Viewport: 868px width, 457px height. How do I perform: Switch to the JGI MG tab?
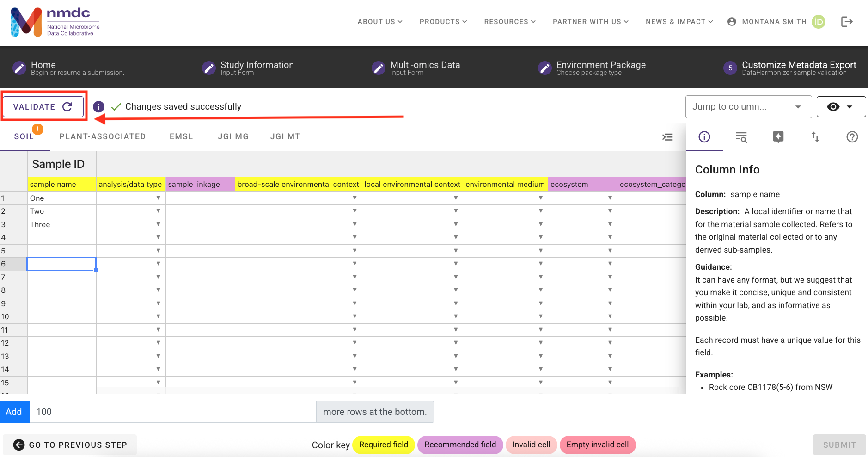pyautogui.click(x=233, y=137)
